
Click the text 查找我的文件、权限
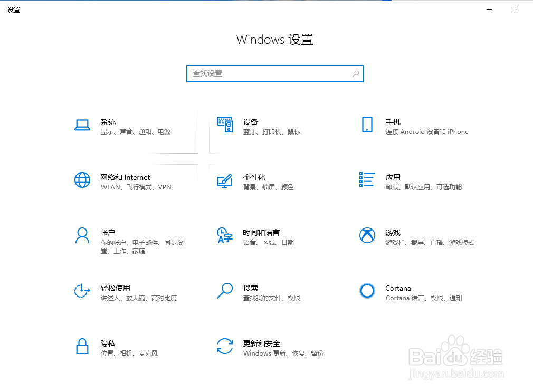coord(272,298)
